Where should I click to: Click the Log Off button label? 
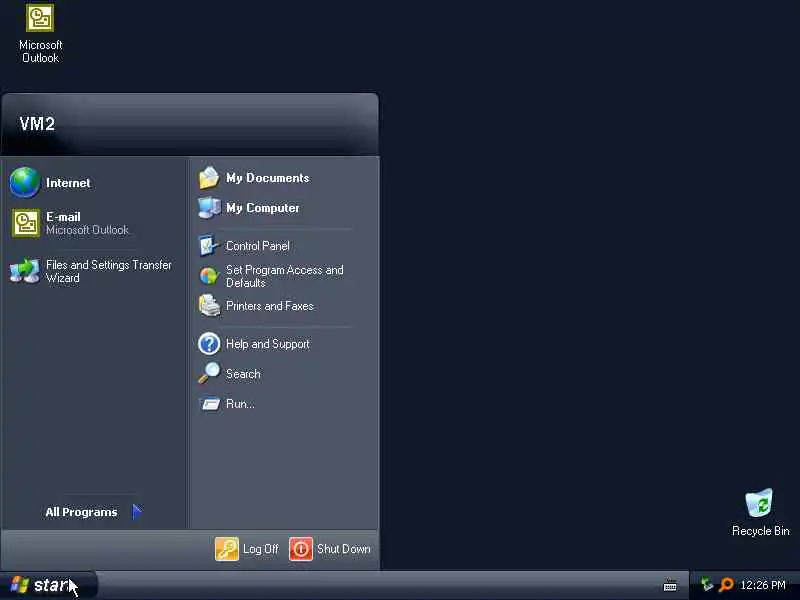click(x=261, y=549)
